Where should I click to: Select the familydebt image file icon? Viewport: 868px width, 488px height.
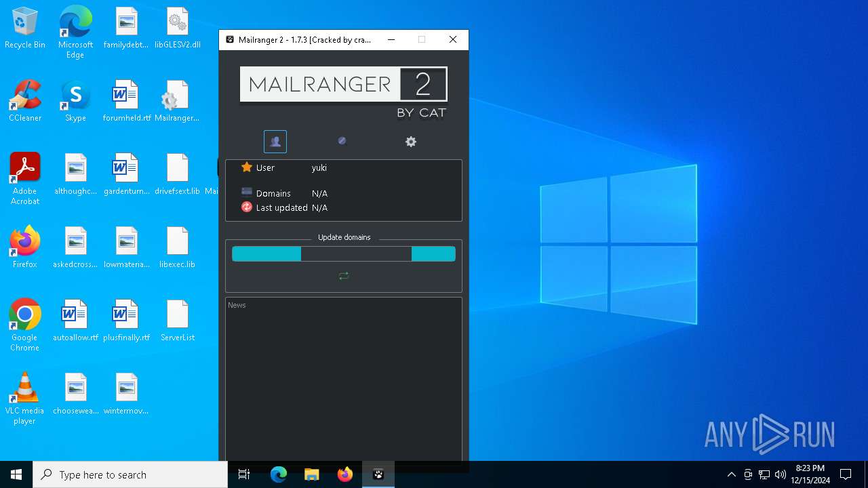tap(126, 28)
